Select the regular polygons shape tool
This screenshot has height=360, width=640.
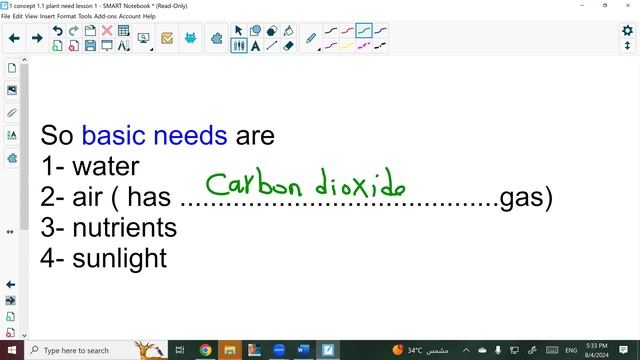(x=272, y=31)
